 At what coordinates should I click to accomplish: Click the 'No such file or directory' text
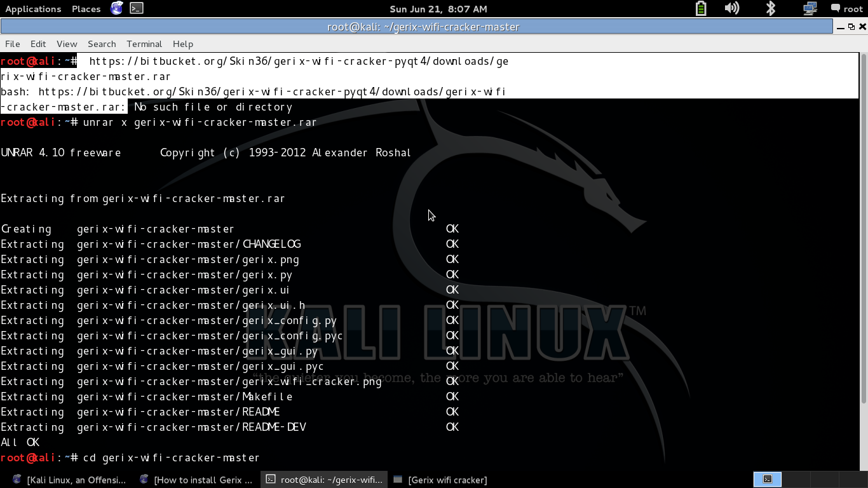214,107
